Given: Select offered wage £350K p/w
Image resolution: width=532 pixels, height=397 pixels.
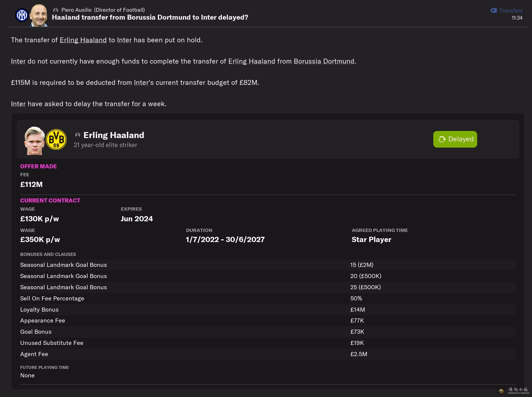Looking at the screenshot, I should click(x=40, y=240).
